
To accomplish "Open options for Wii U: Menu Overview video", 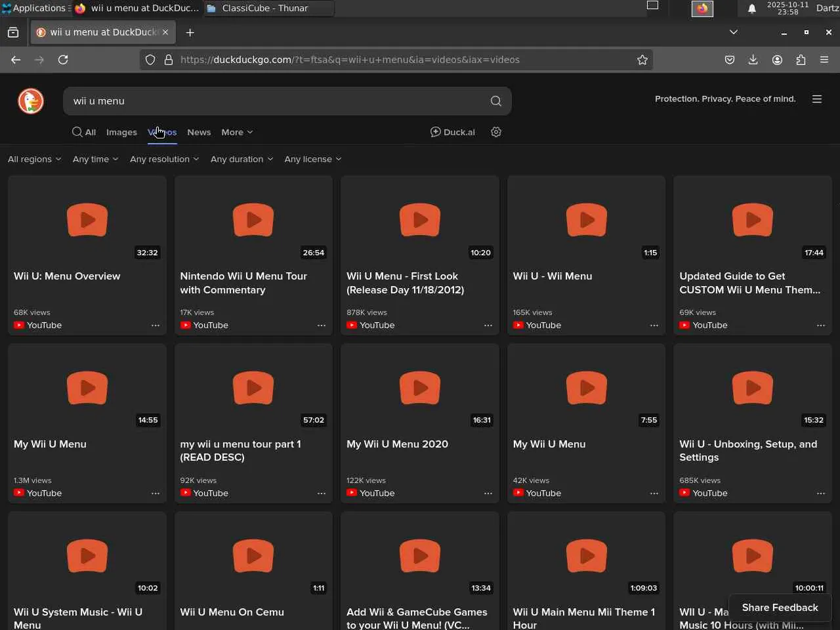I will (x=156, y=325).
